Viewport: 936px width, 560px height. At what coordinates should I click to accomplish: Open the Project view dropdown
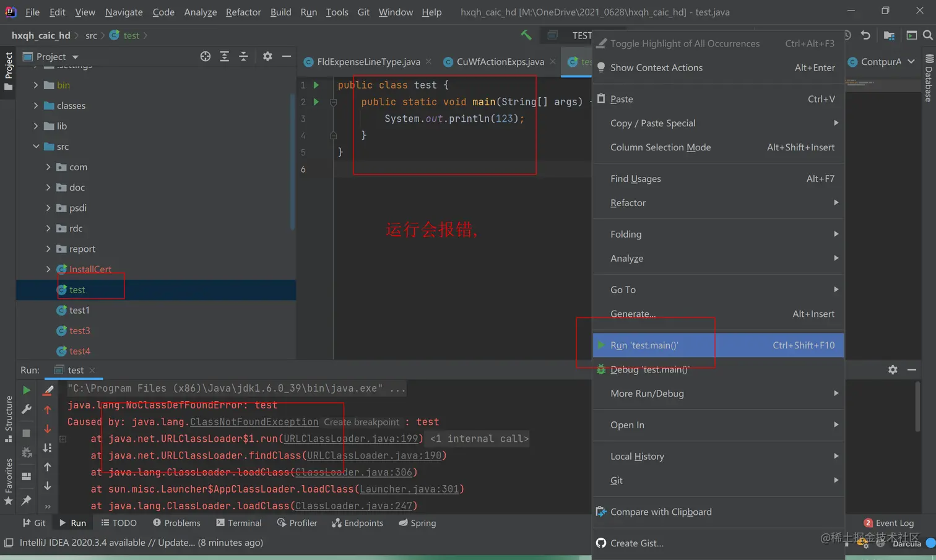point(51,56)
